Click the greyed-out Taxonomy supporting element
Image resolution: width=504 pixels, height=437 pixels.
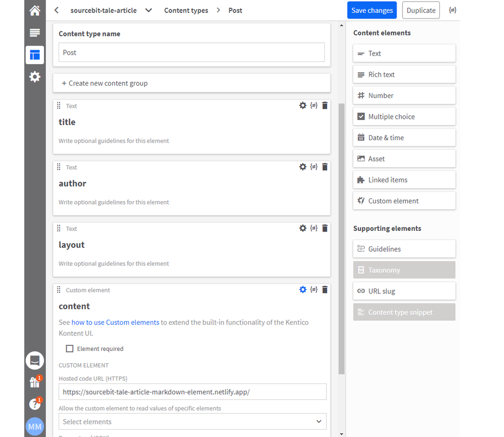coord(404,270)
